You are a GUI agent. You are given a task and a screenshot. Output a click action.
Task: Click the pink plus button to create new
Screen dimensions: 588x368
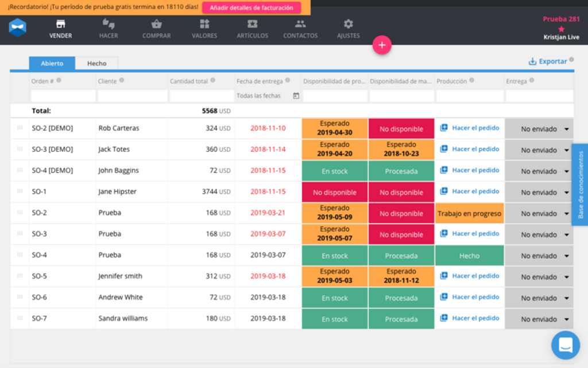click(382, 44)
